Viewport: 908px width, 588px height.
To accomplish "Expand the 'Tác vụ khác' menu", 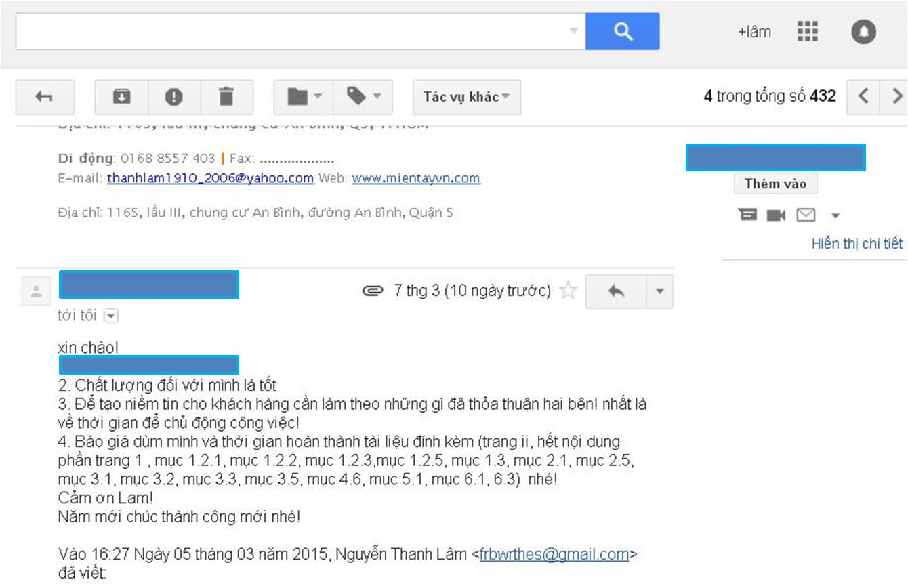I will point(467,97).
